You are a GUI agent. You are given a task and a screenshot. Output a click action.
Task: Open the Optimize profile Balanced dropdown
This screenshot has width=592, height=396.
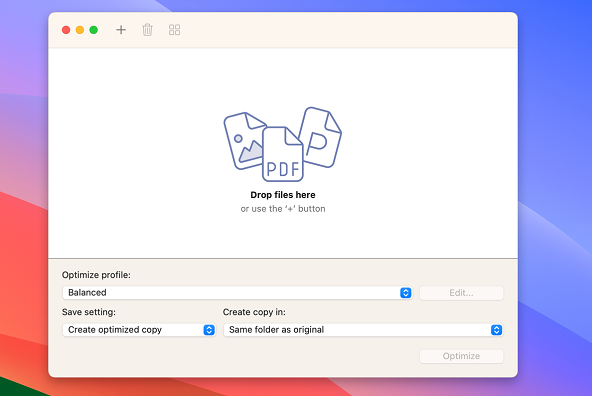(x=237, y=293)
